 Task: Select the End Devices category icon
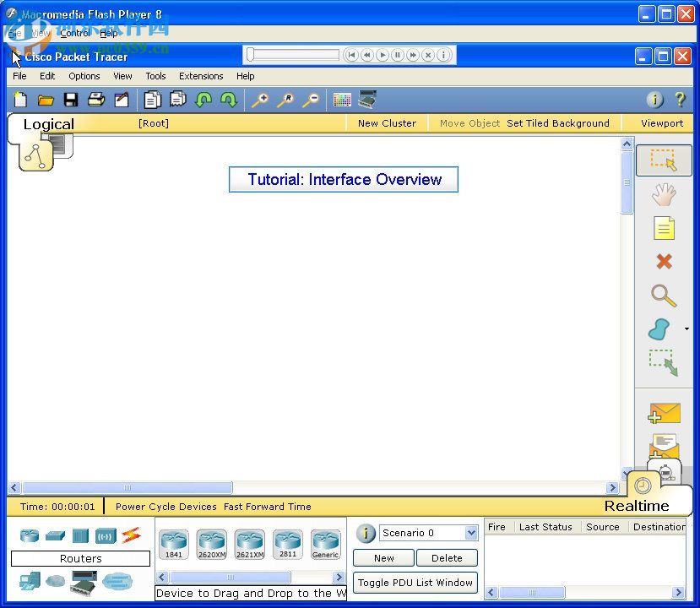coord(30,581)
